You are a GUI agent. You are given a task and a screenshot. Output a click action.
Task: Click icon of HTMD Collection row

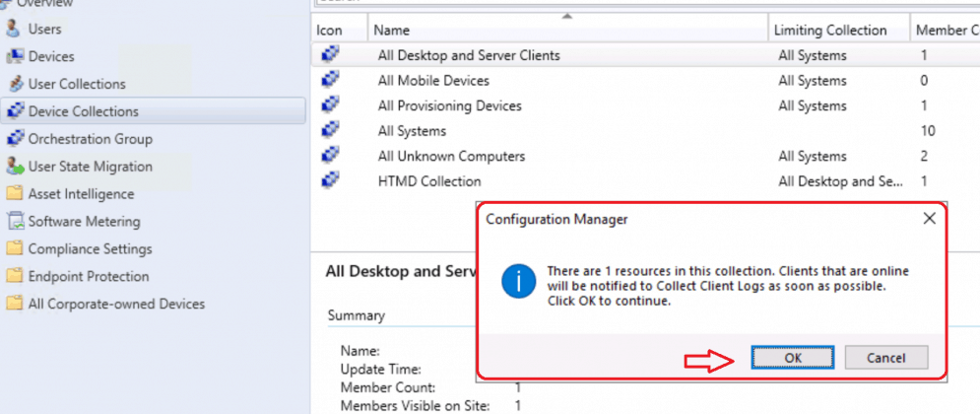click(x=330, y=181)
